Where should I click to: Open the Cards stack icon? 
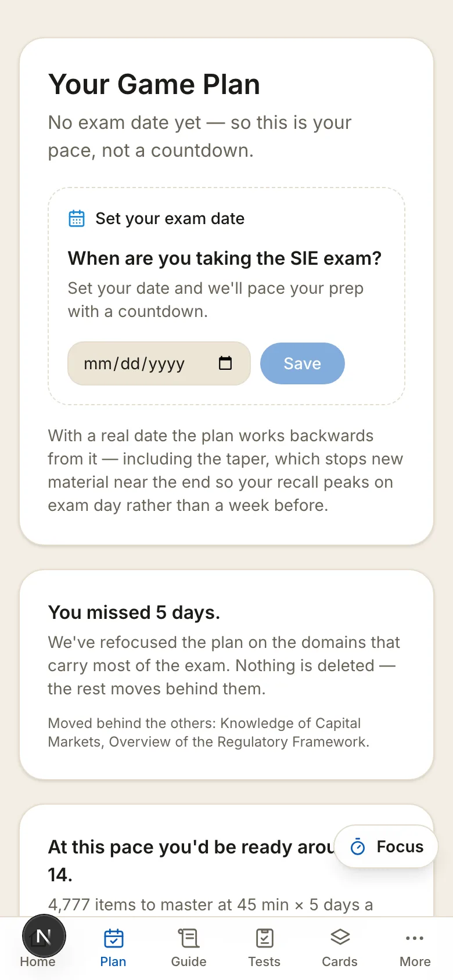(x=340, y=936)
